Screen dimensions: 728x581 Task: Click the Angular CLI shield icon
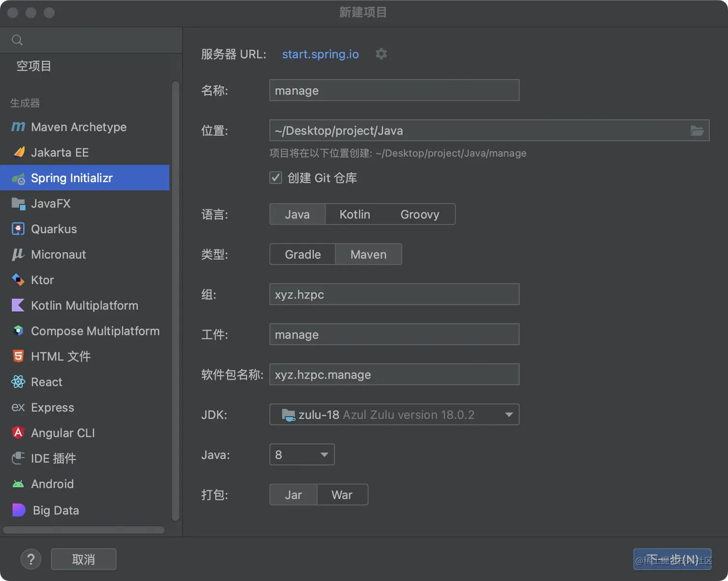point(18,433)
